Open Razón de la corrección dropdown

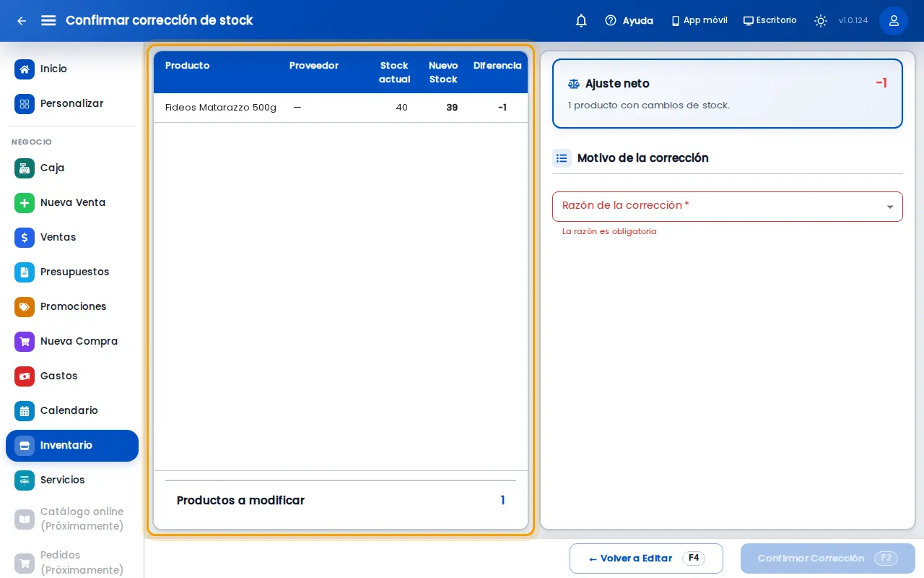click(728, 207)
